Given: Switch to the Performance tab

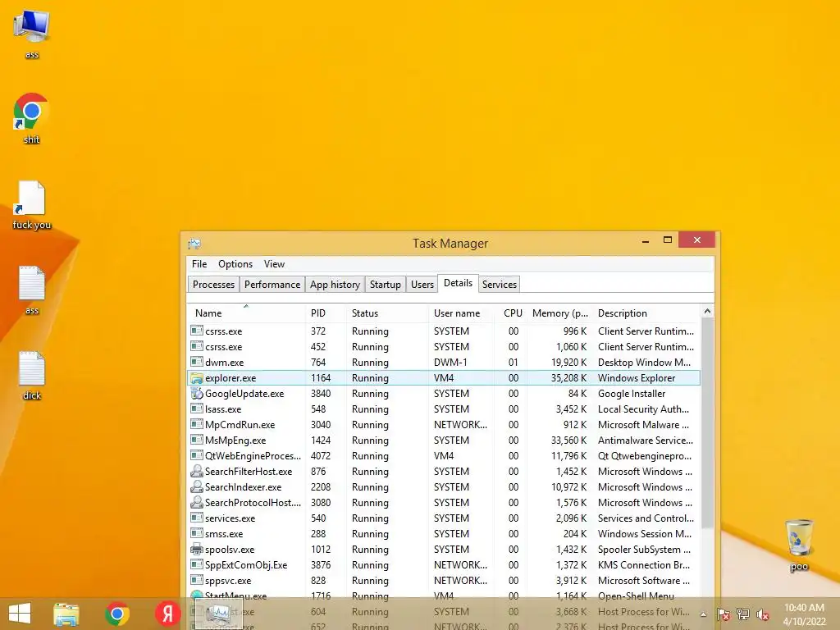Looking at the screenshot, I should pyautogui.click(x=272, y=285).
